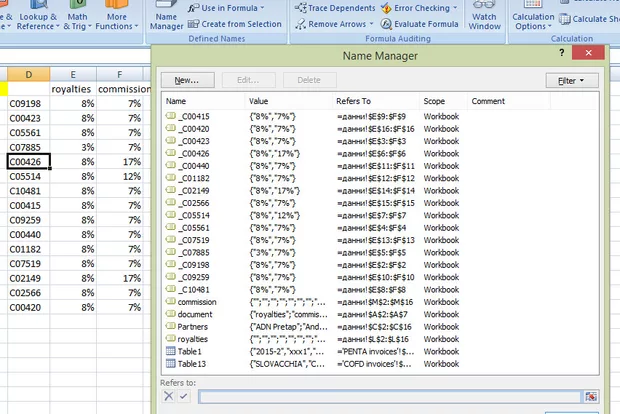Click the checkmark confirm icon beside Refers to
The height and width of the screenshot is (414, 620).
tap(183, 397)
